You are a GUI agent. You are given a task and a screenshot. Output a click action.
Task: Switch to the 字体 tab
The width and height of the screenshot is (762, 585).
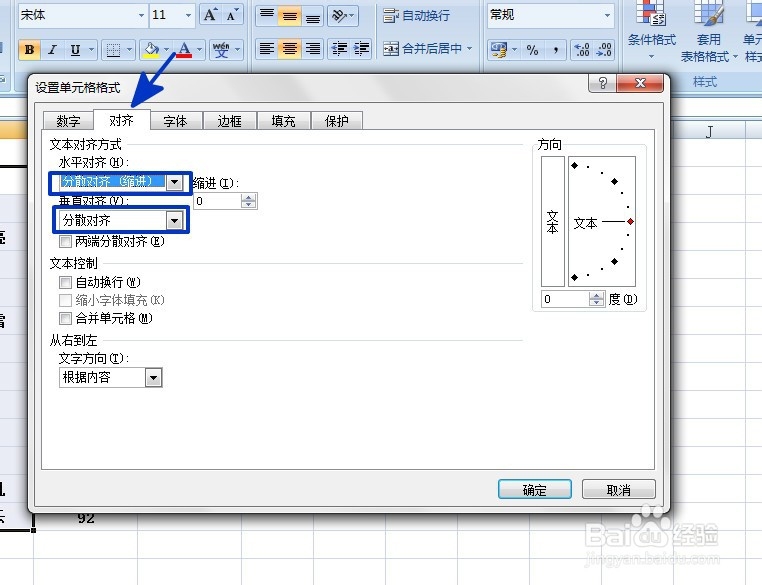tap(175, 120)
